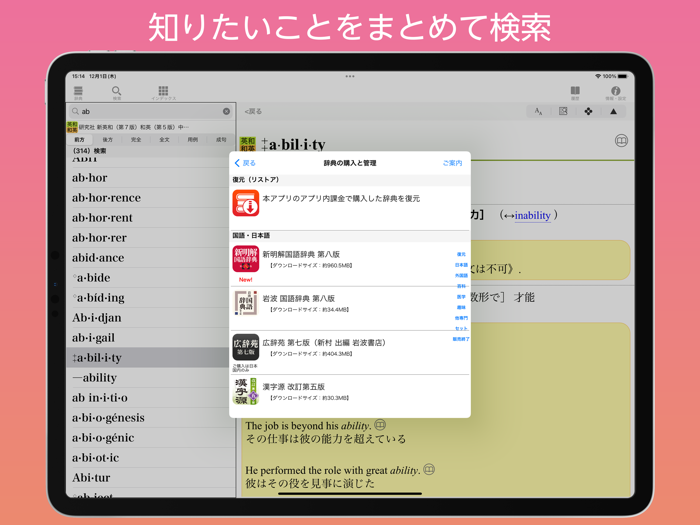The height and width of the screenshot is (525, 700).
Task: Open the 辞典 dictionary list icon
Action: 78,92
